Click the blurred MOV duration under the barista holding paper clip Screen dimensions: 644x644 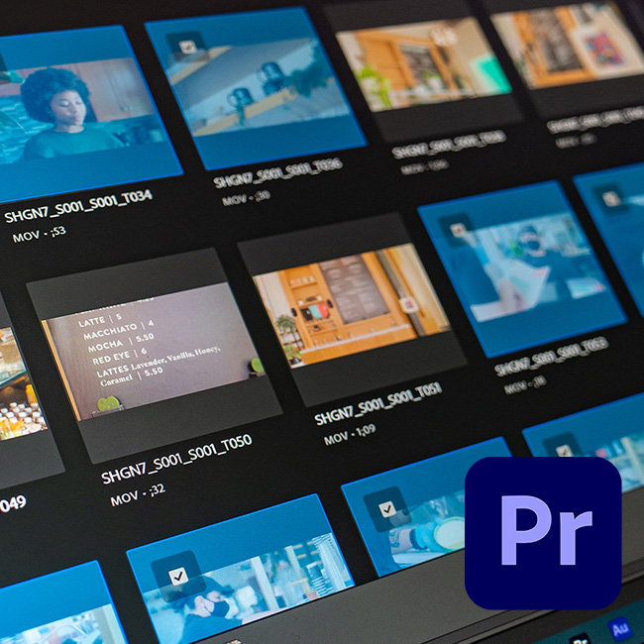(524, 385)
